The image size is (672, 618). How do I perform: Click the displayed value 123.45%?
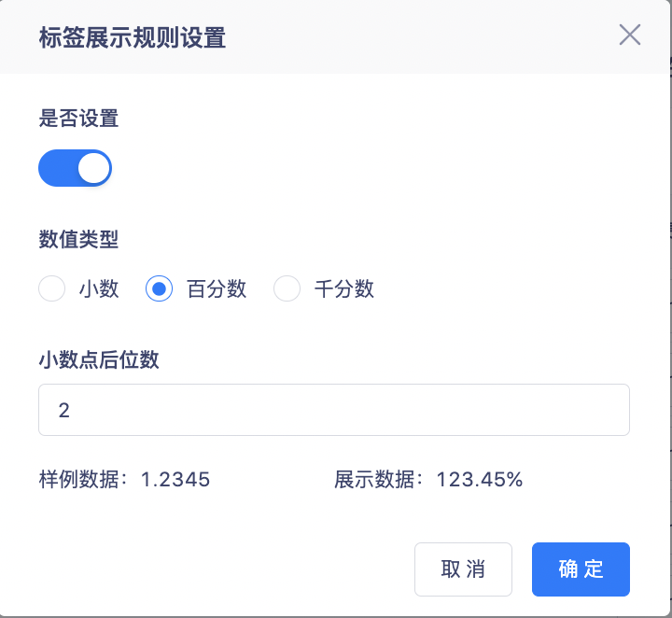coord(479,480)
